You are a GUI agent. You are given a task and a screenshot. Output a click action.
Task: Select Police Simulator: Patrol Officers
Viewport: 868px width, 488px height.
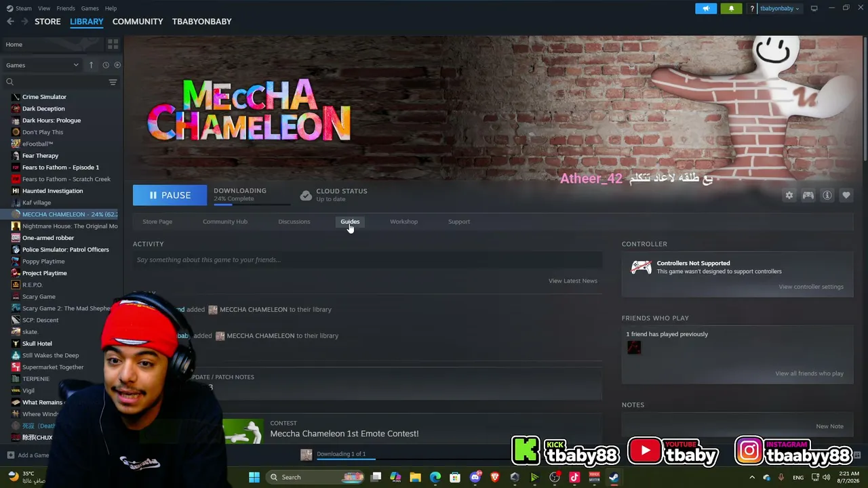pos(65,249)
